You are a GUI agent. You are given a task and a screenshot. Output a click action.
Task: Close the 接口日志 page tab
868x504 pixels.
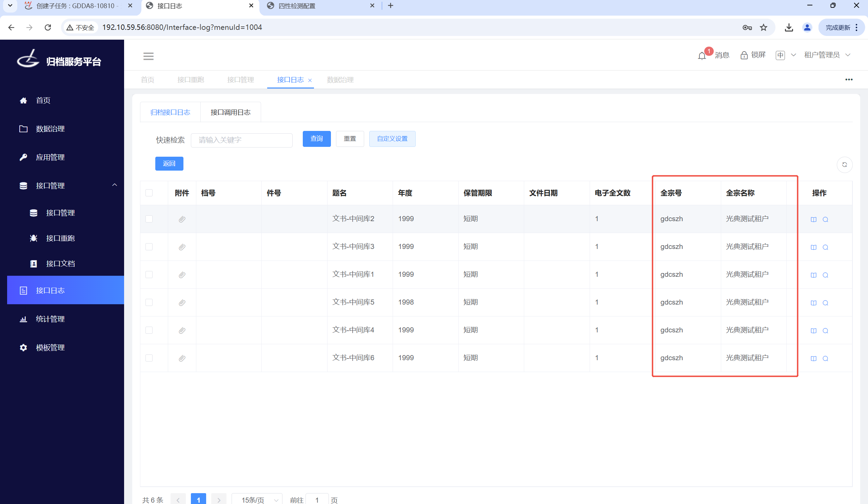coord(310,80)
